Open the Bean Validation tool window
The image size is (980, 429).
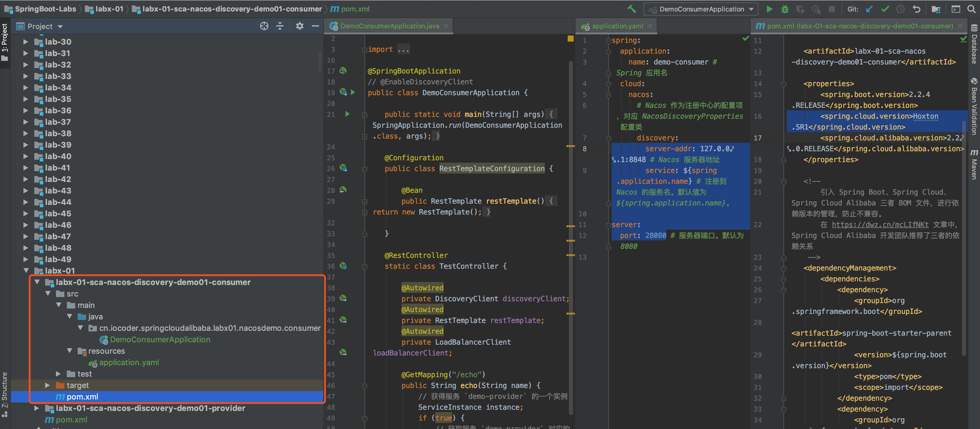click(x=974, y=106)
